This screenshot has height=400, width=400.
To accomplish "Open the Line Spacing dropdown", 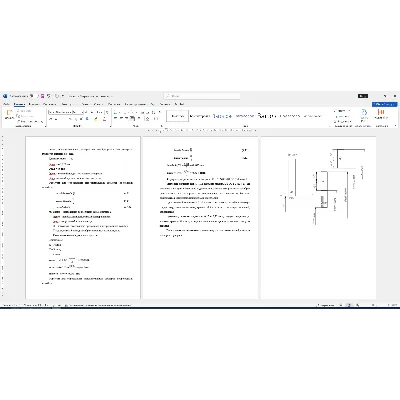I will coord(139,119).
